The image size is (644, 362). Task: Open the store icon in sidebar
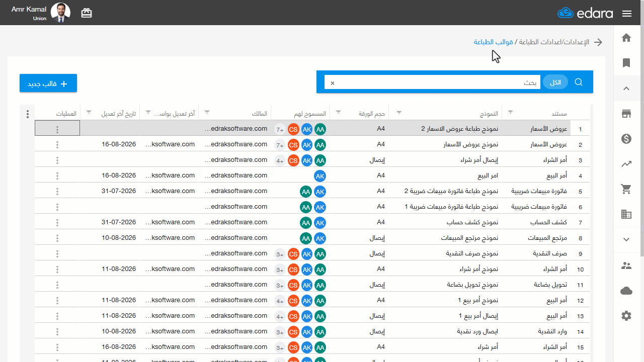[x=626, y=114]
